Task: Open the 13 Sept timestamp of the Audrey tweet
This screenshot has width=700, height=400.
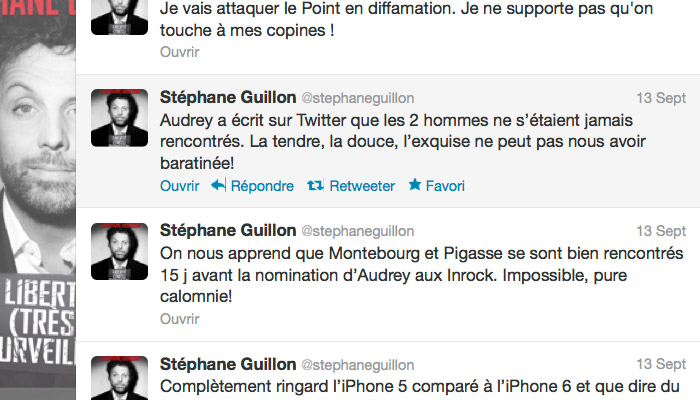Action: (x=661, y=98)
